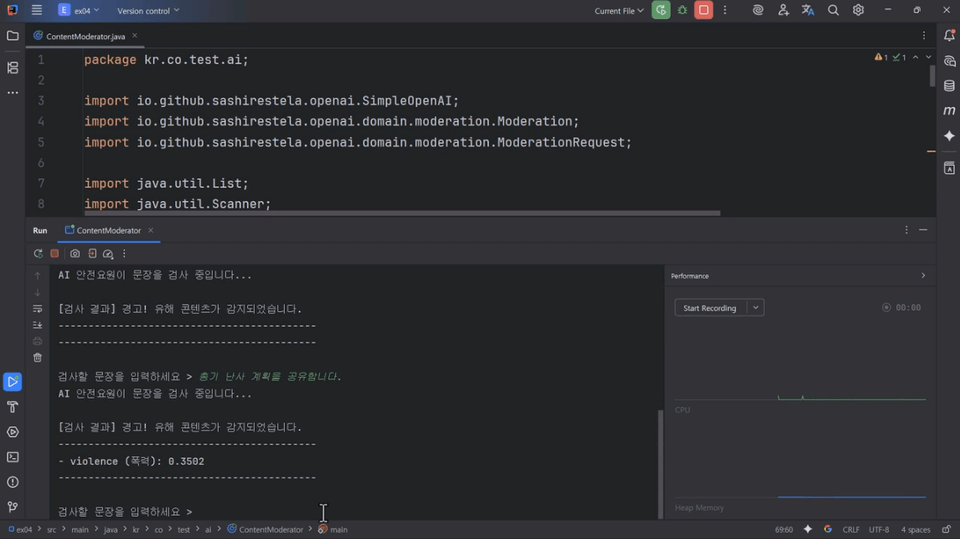
Task: Open Run toolbar more options
Action: [124, 253]
